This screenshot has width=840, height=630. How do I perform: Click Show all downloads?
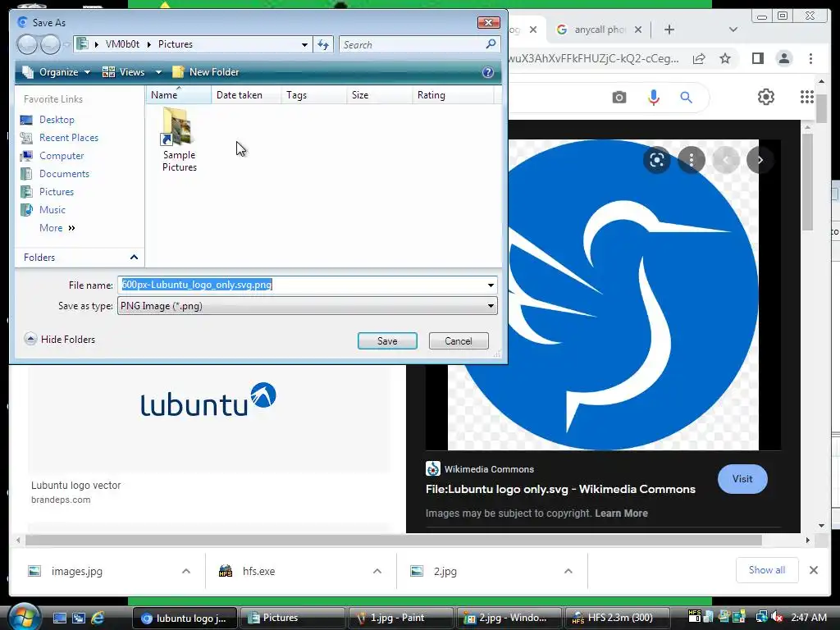[767, 570]
